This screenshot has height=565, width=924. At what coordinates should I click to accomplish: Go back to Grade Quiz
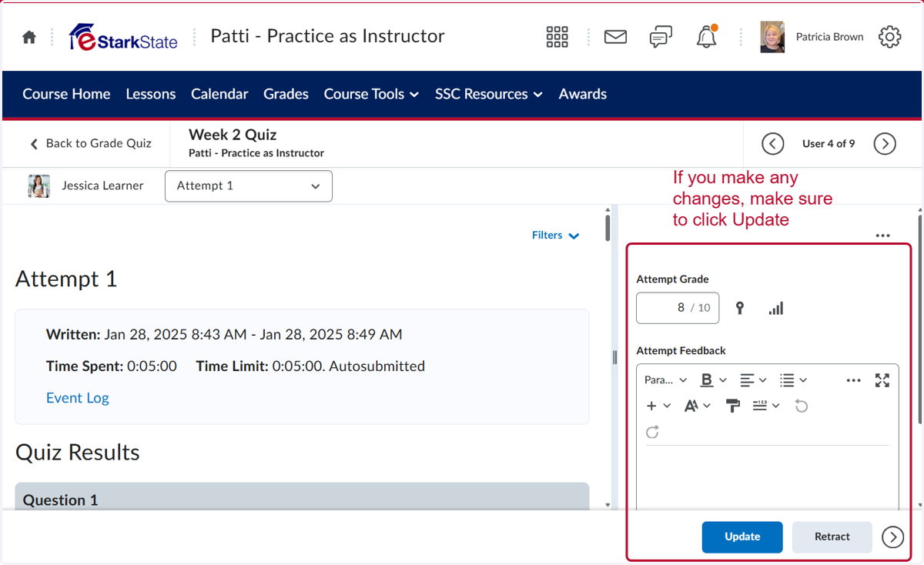[x=91, y=143]
